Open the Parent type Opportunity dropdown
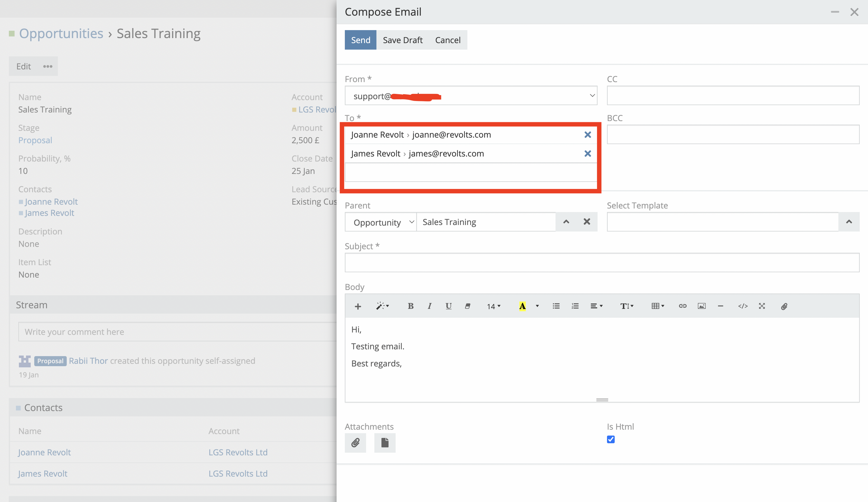This screenshot has height=502, width=868. (381, 222)
